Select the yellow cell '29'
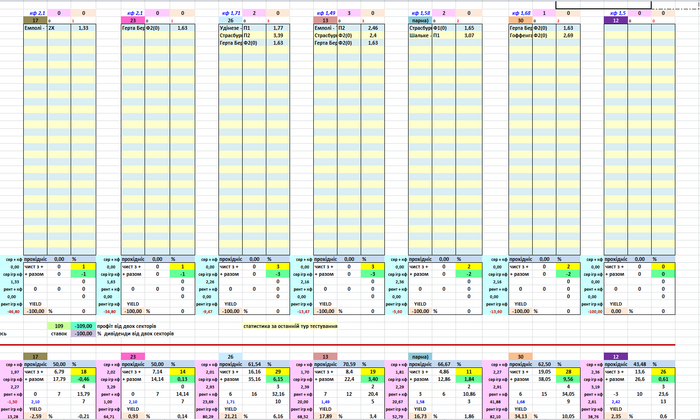This screenshot has width=700, height=420. pos(278,371)
